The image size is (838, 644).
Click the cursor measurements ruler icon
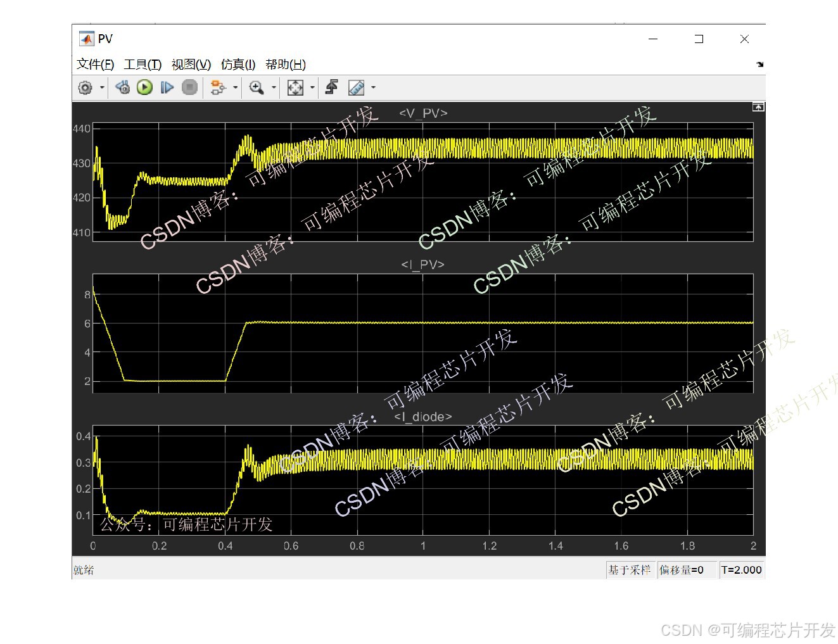(x=356, y=87)
